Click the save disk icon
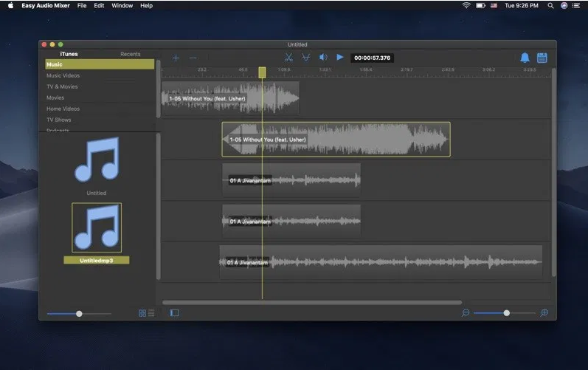Image resolution: width=588 pixels, height=370 pixels. pos(542,58)
